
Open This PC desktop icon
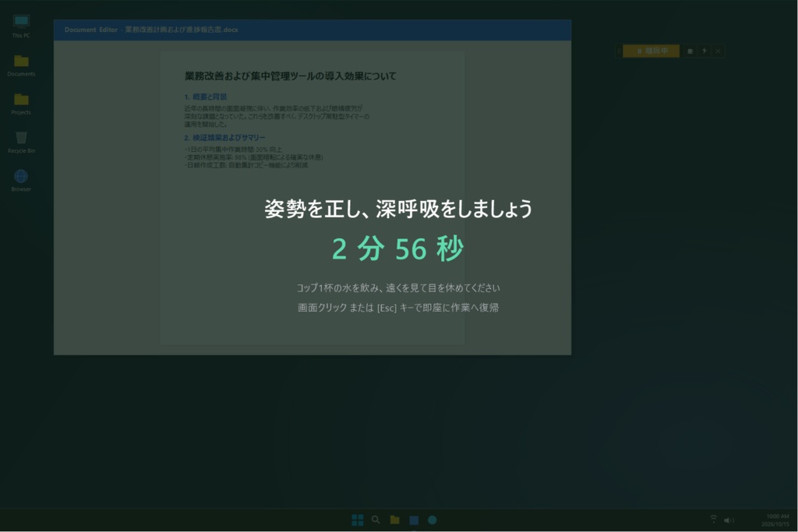pos(21,26)
